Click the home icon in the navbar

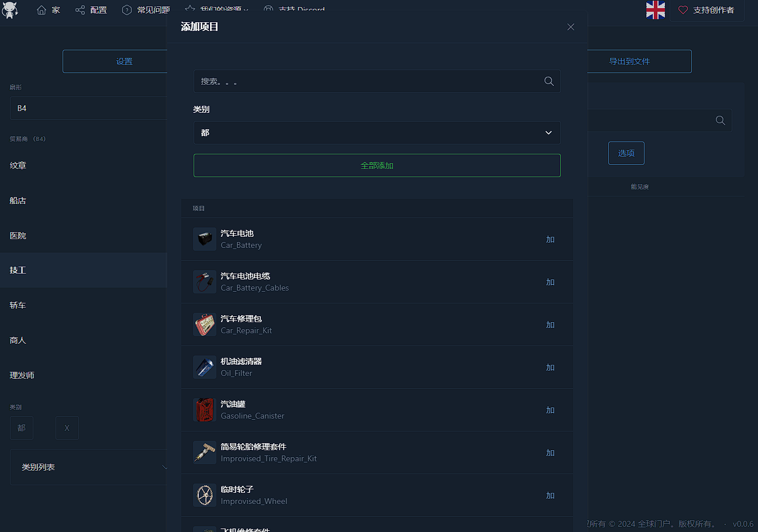[42, 10]
